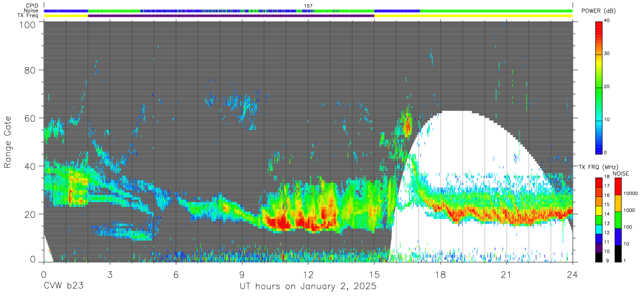Click the 100 tick on Range Gate axis
This screenshot has height=297, width=644.
tap(28, 25)
